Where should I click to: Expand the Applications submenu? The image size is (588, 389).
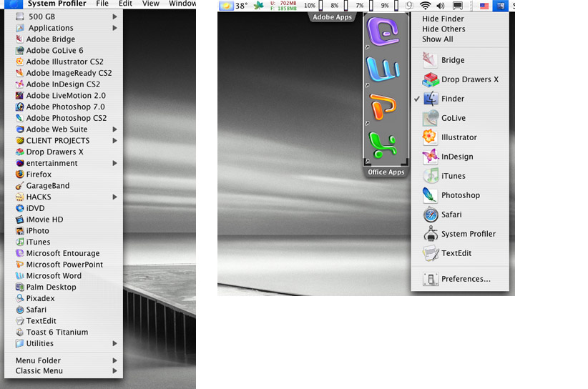click(64, 28)
